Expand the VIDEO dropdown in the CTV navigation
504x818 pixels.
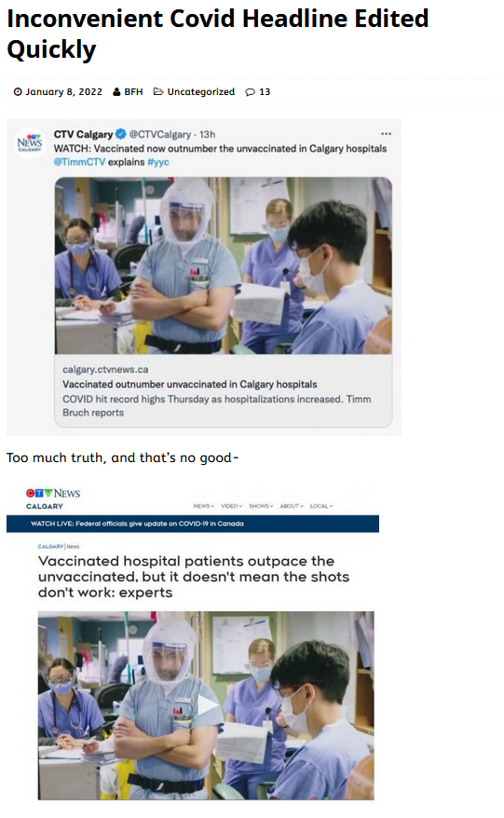point(231,506)
